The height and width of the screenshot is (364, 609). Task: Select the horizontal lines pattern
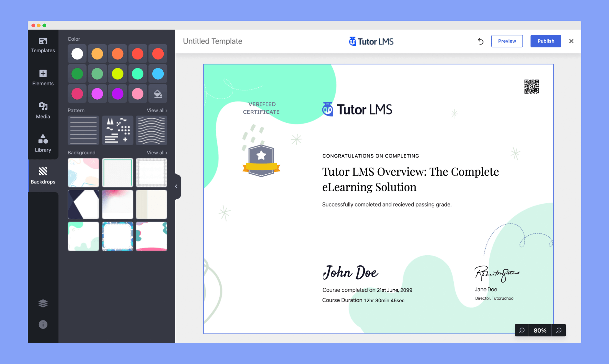(83, 130)
